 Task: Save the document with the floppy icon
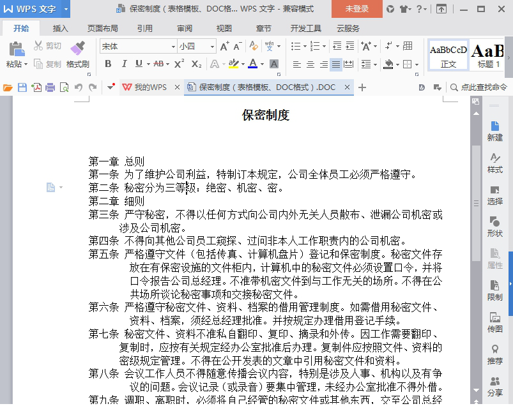[22, 87]
